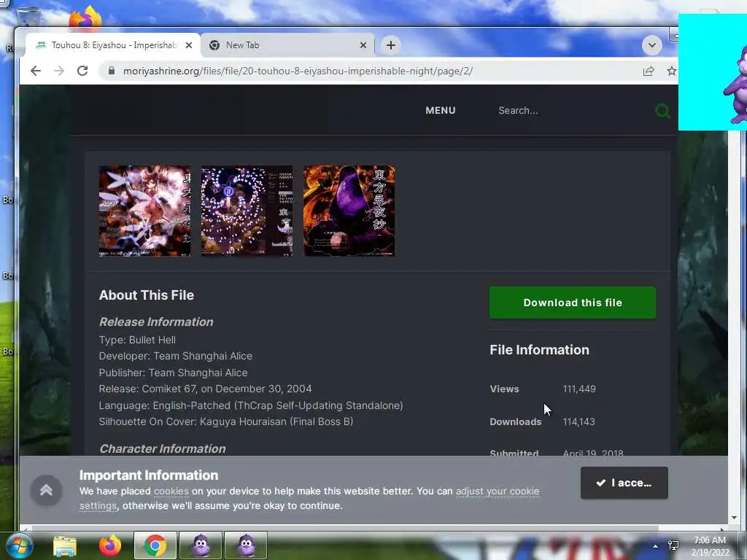Screen dimensions: 747x560
Task: Bookmark this page with the star icon
Action: click(672, 71)
